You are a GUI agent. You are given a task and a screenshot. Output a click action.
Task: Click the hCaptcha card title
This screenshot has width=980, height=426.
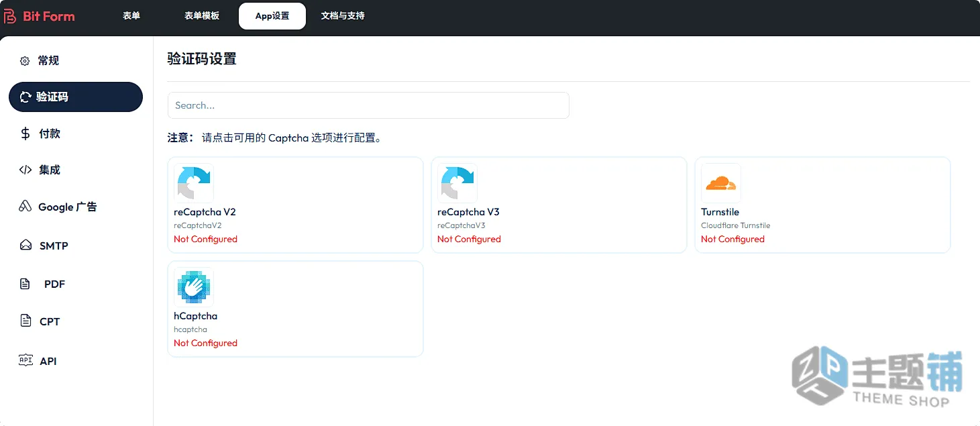tap(195, 316)
